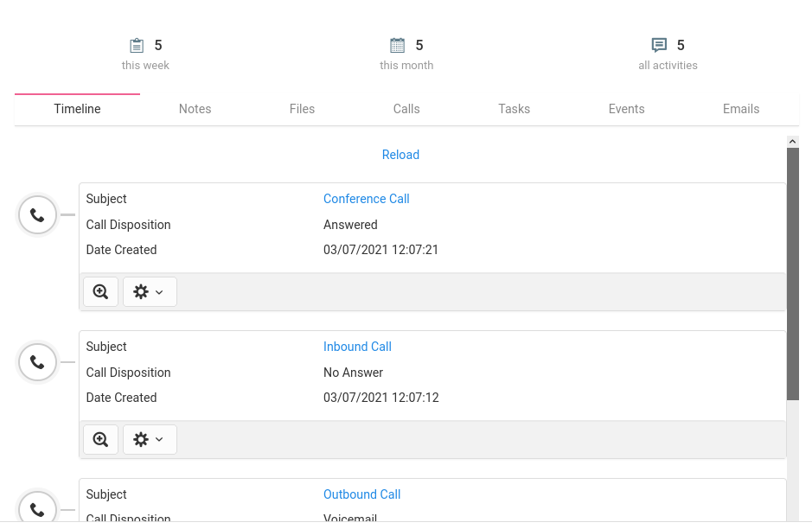This screenshot has width=812, height=529.
Task: Open the Emails tab
Action: point(740,109)
